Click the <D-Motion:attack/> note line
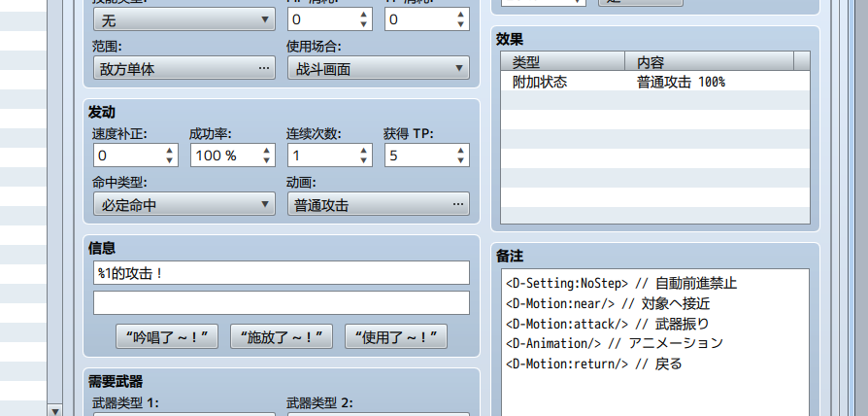The image size is (868, 416). [607, 324]
